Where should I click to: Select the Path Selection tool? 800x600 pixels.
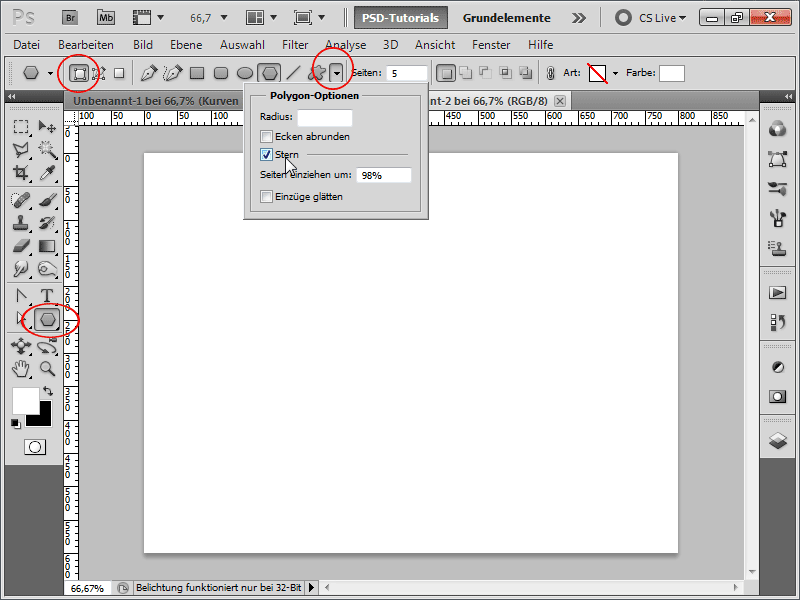(20, 319)
